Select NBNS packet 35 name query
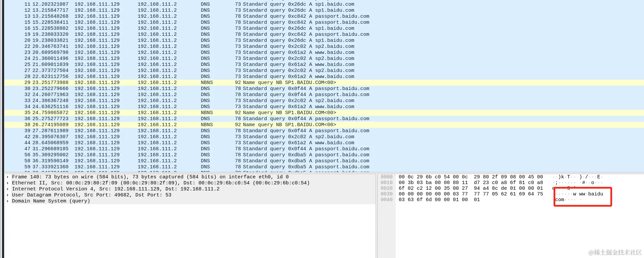The height and width of the screenshot is (258, 644). pos(324,113)
